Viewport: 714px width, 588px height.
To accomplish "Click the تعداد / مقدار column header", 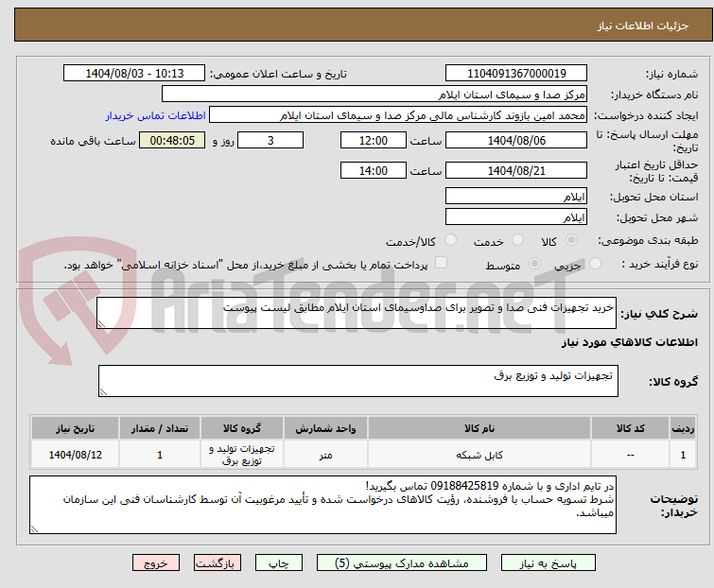I will click(x=160, y=428).
